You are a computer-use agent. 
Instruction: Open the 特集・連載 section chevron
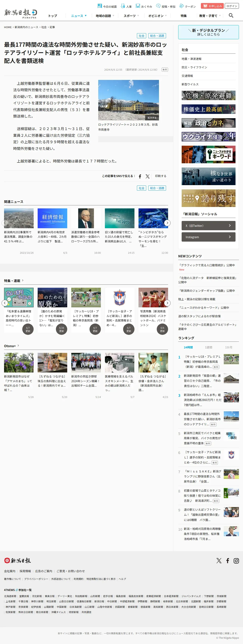tap(23, 280)
